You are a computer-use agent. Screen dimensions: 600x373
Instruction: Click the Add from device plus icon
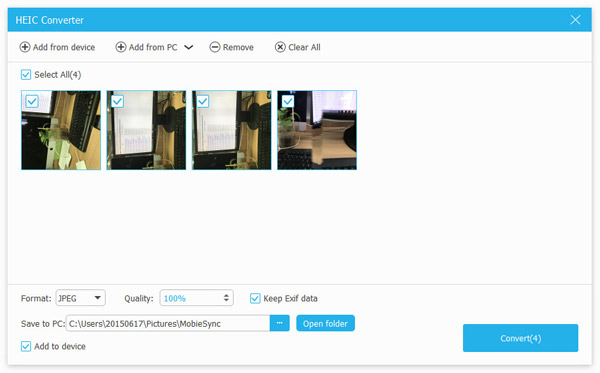point(25,47)
